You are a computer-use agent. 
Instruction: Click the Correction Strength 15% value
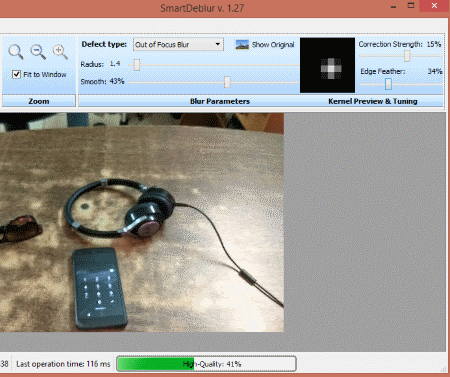[434, 44]
